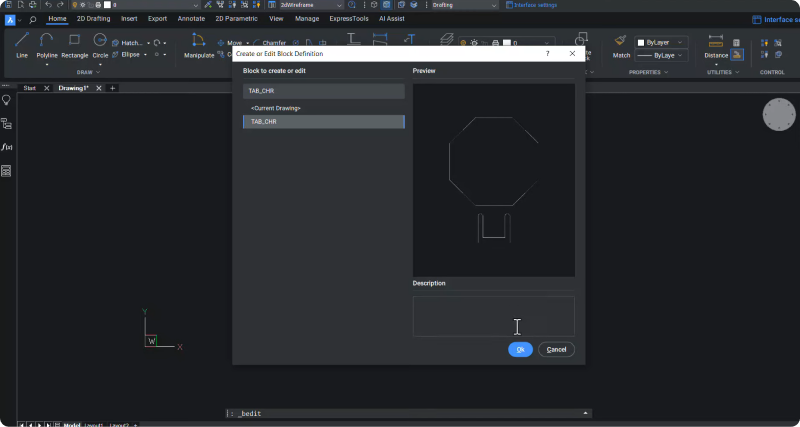Select TAB_CHR in the block list
The height and width of the screenshot is (427, 800).
pos(324,122)
